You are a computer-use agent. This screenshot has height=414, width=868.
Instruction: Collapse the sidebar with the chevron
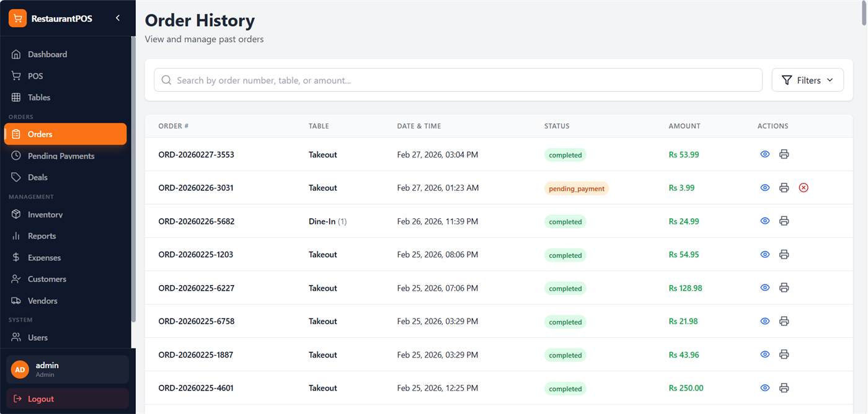coord(118,19)
